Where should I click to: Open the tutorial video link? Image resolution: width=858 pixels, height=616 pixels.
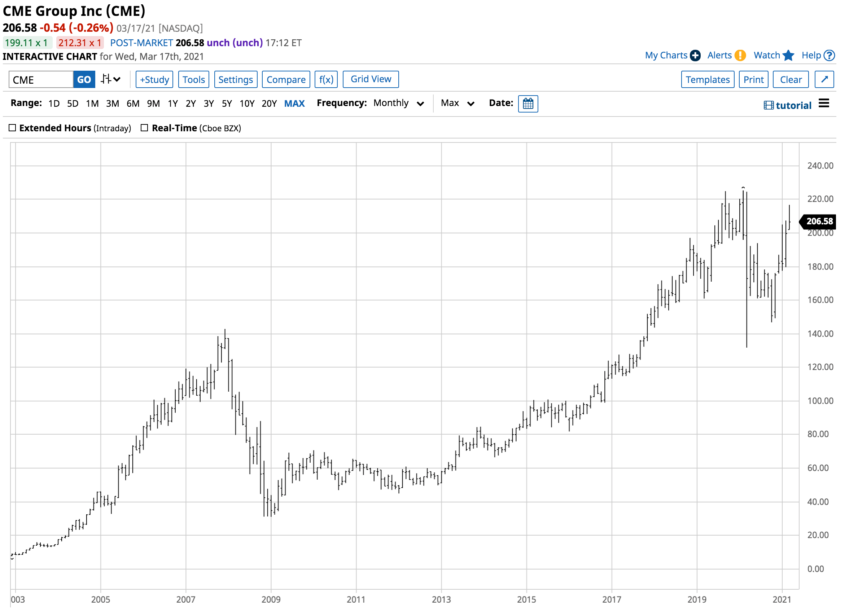coord(788,106)
